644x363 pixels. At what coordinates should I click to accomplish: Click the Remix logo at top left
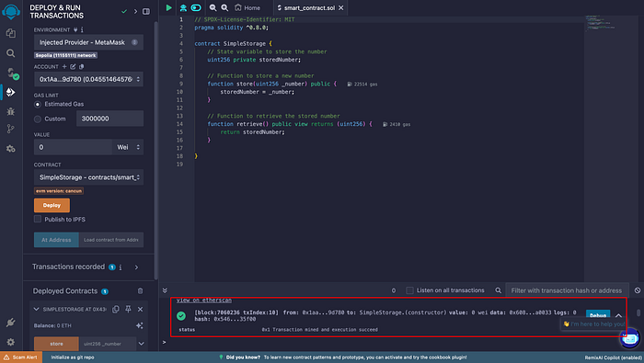coord(11,11)
